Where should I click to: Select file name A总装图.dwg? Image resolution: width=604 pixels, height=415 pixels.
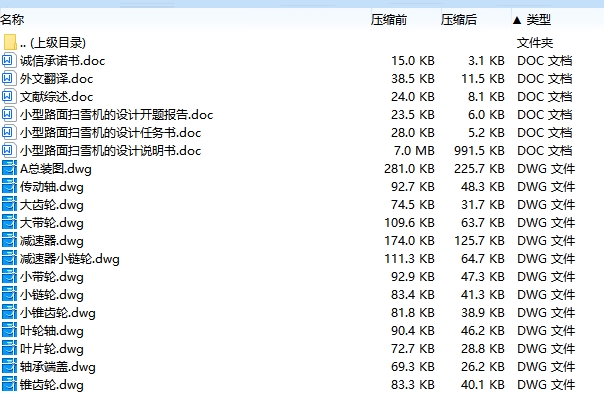pos(56,168)
